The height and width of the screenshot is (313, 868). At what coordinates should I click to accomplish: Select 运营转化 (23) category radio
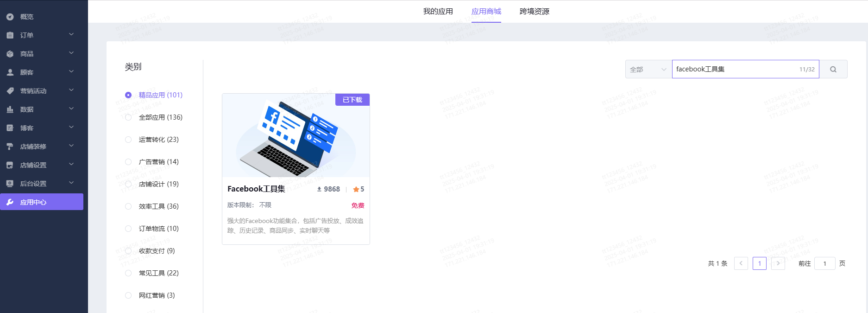(128, 140)
